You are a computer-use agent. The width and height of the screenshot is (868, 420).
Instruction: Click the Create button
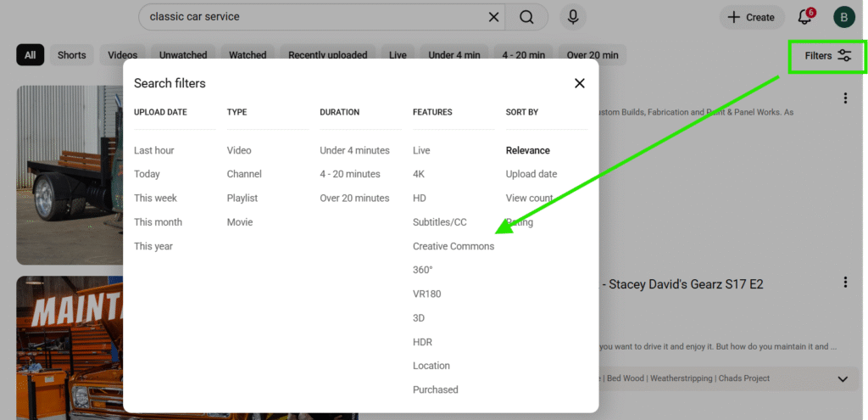[751, 17]
